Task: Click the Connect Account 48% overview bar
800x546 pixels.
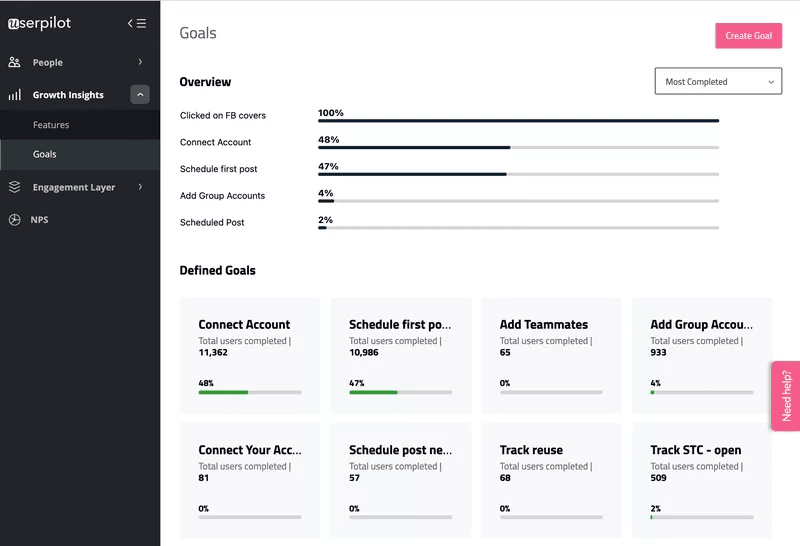Action: pos(518,147)
